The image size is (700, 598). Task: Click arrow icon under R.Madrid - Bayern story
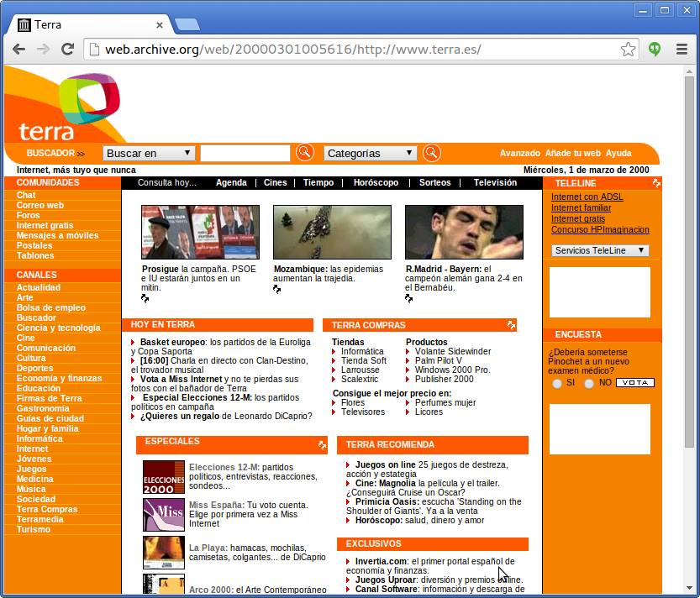click(x=408, y=298)
